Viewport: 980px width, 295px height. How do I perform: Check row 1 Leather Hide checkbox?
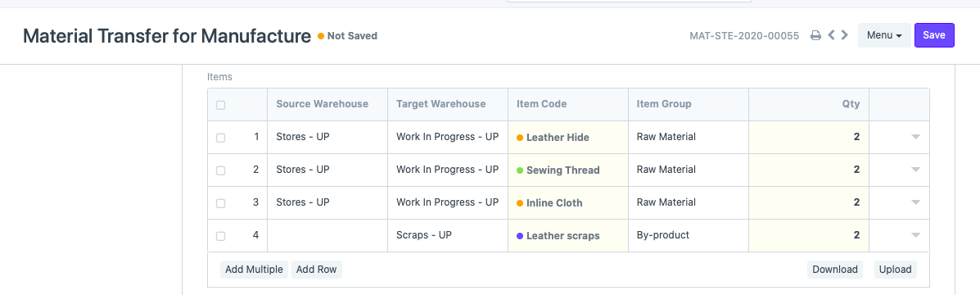220,138
